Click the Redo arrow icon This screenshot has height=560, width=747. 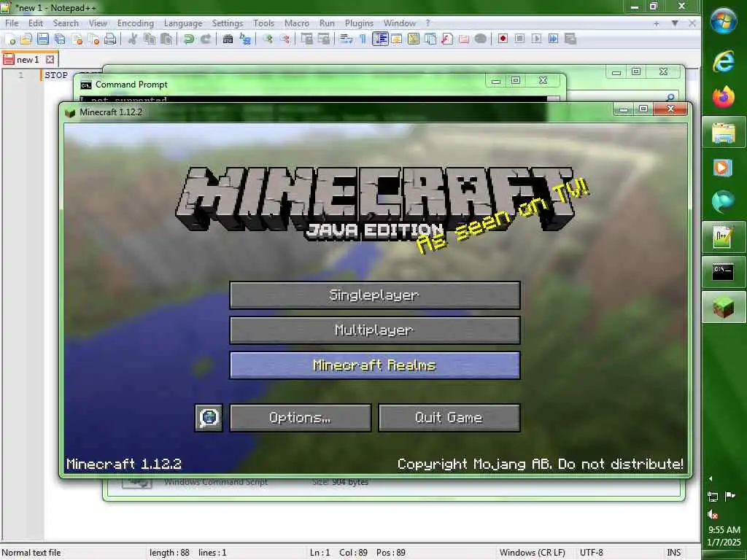(x=206, y=39)
